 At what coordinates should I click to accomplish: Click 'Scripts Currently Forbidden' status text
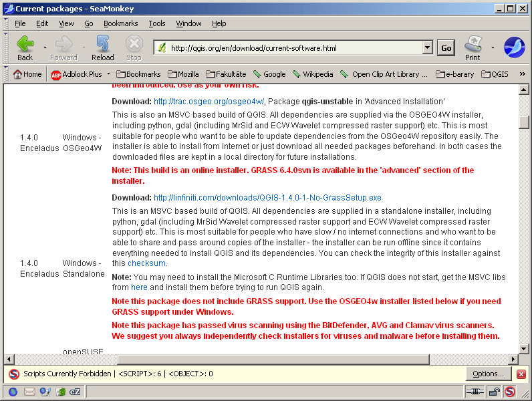click(68, 374)
